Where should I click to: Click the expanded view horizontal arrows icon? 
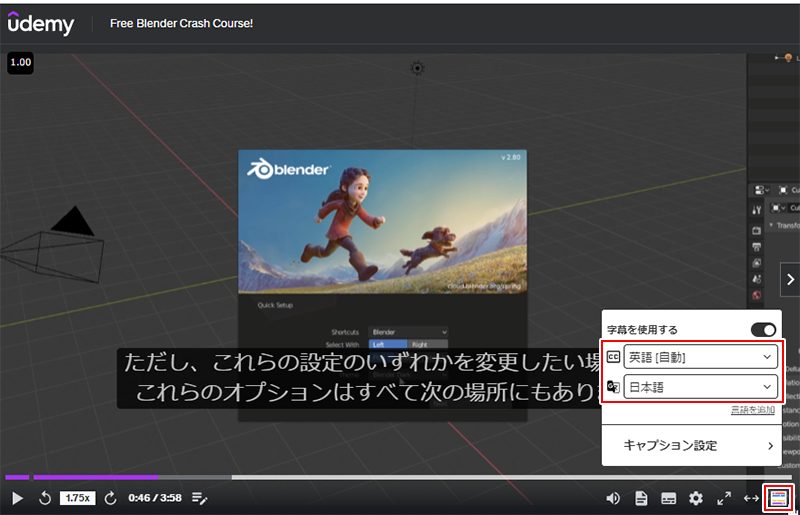[751, 498]
